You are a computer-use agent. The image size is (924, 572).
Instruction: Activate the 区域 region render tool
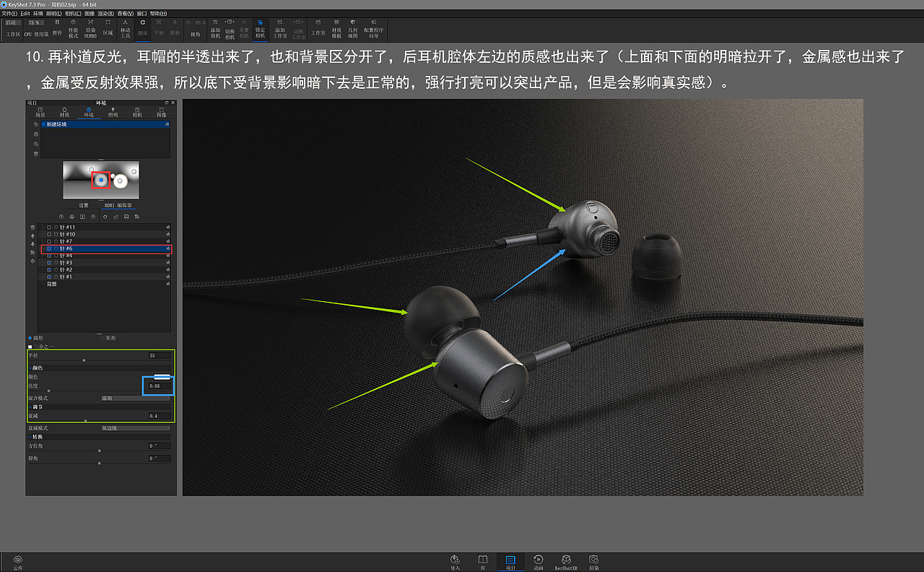108,27
